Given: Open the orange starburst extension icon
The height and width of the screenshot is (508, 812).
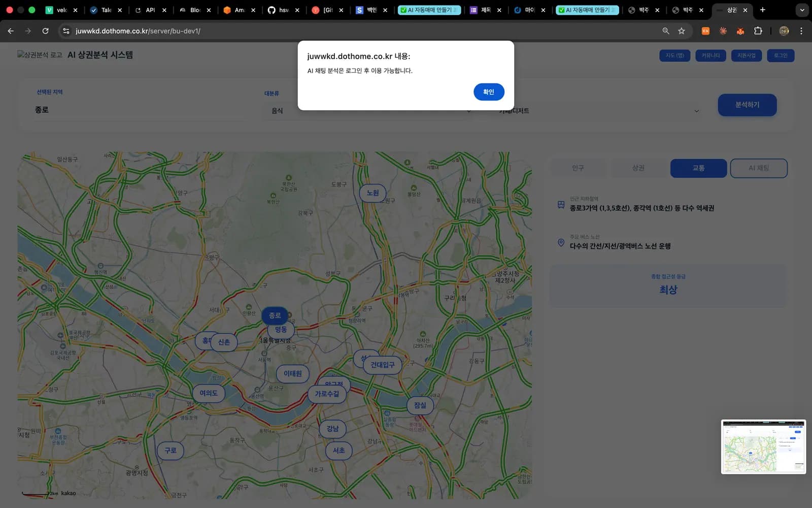Looking at the screenshot, I should click(723, 31).
